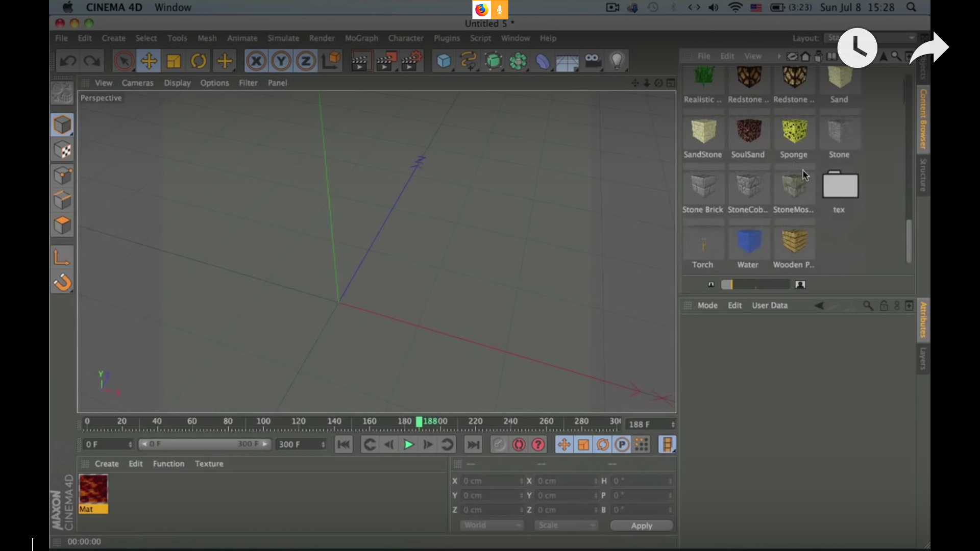The width and height of the screenshot is (980, 551).
Task: Open the Simulate menu
Action: [x=283, y=38]
